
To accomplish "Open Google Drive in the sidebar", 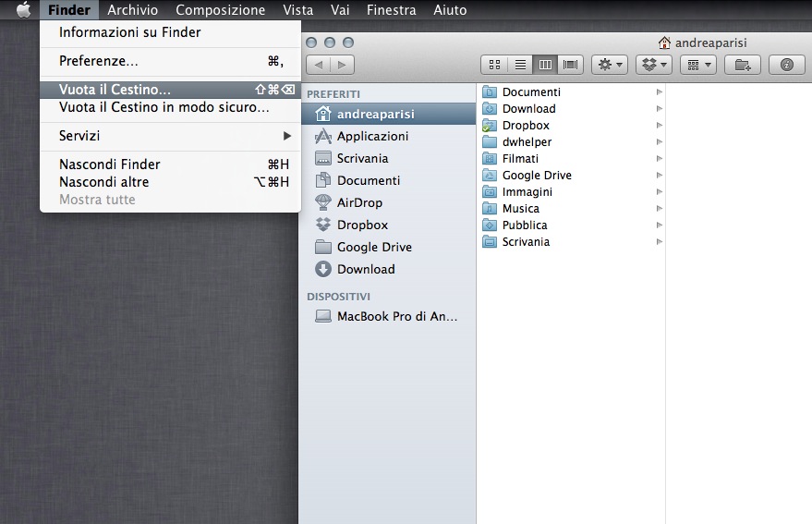I will [x=388, y=248].
